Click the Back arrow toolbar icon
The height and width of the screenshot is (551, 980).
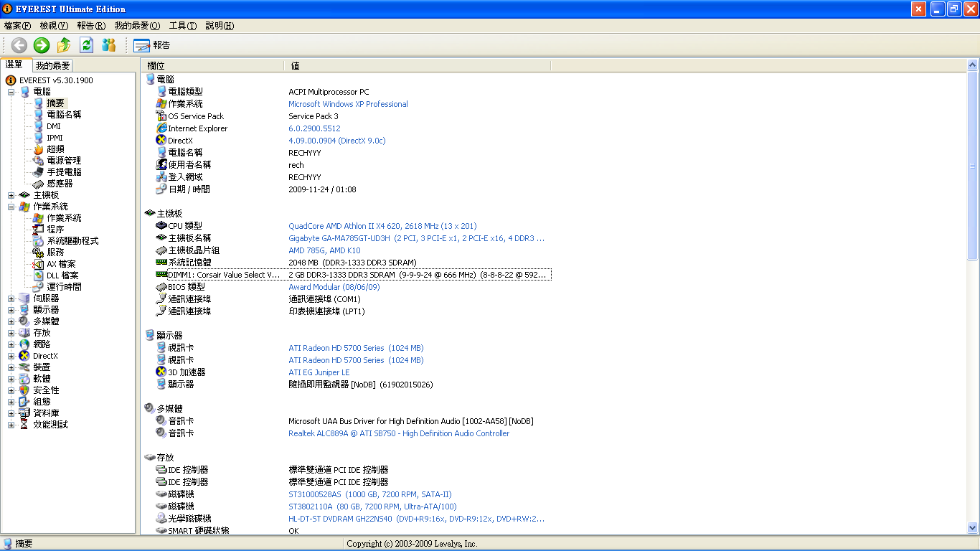(x=19, y=45)
